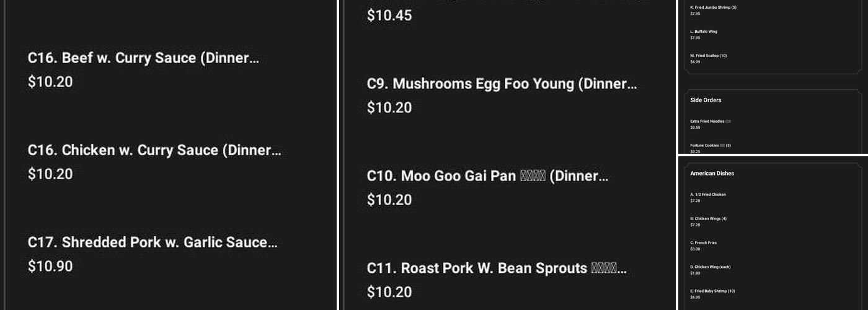The width and height of the screenshot is (868, 310).
Task: Click the American Dishes section heading
Action: 712,174
